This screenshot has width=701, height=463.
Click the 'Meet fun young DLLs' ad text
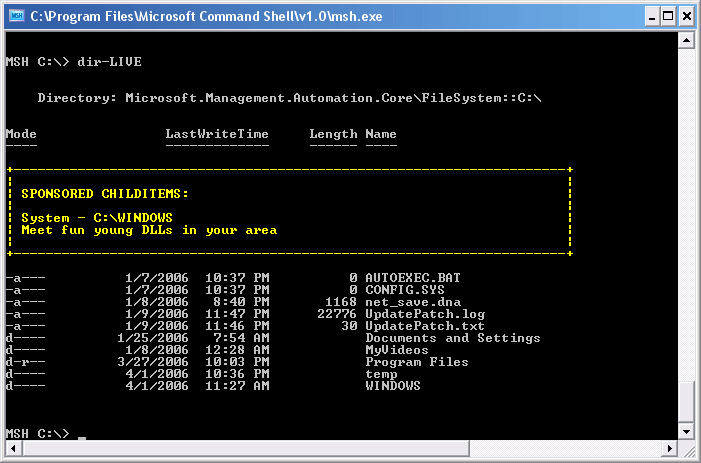(x=149, y=230)
